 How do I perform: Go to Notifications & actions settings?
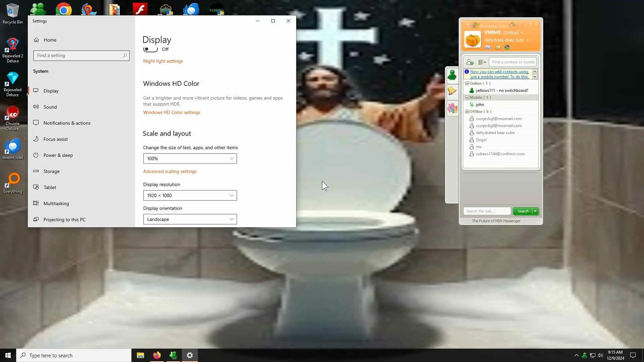[x=67, y=123]
